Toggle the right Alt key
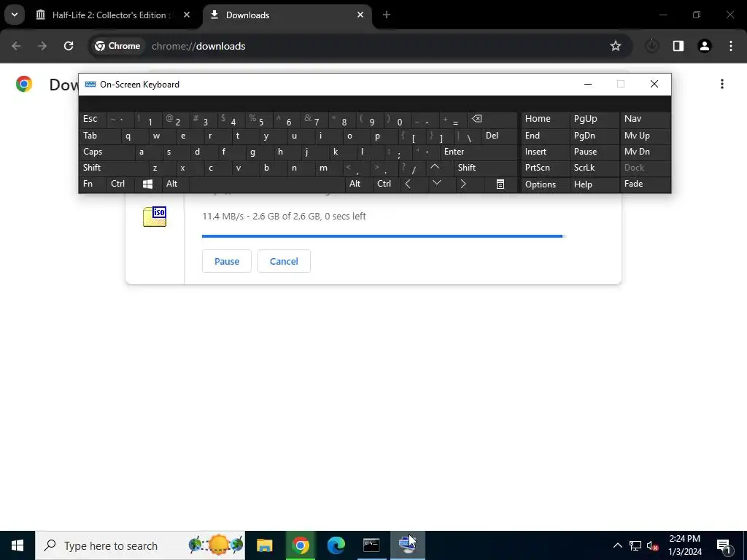Screen dimensions: 747x560 point(359,184)
